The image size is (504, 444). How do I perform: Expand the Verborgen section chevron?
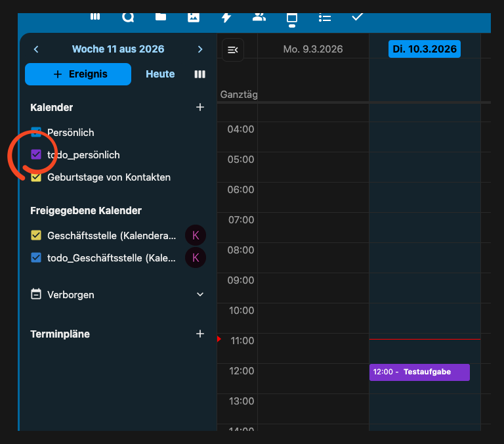200,294
